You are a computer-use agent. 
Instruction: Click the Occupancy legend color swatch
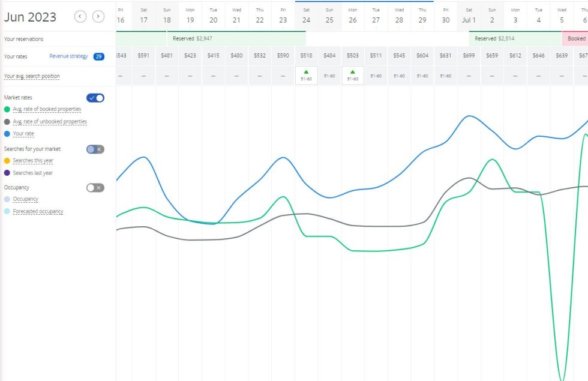[x=7, y=199]
